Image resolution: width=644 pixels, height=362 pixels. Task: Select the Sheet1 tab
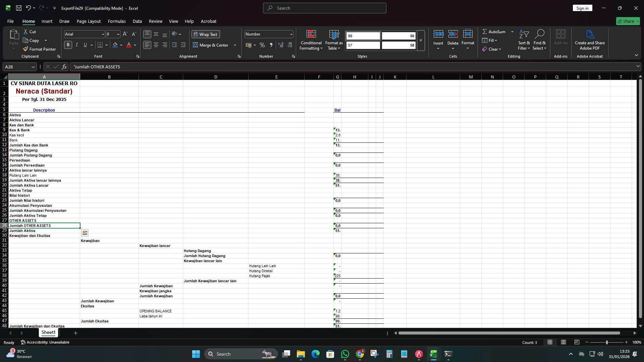[48, 333]
